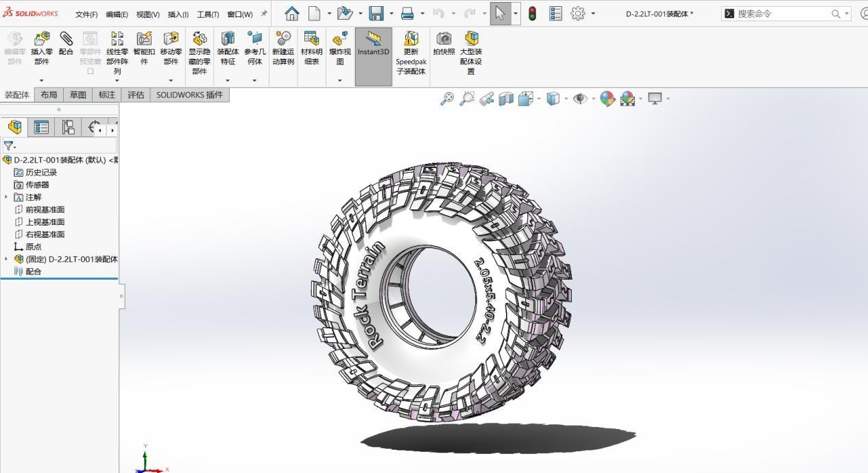
Task: Switch to the 评估 tab
Action: pyautogui.click(x=136, y=95)
